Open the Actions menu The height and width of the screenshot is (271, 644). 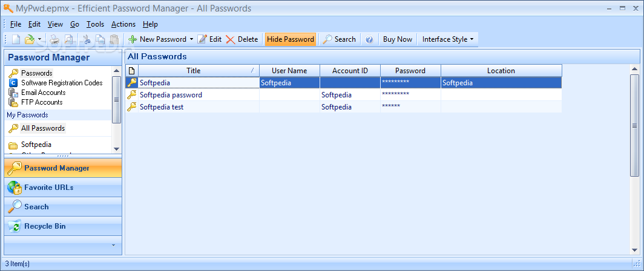tap(123, 24)
